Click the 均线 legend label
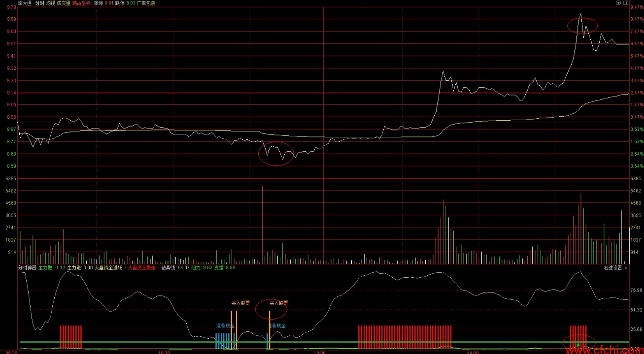Screen dimensions: 644x354 51,3
